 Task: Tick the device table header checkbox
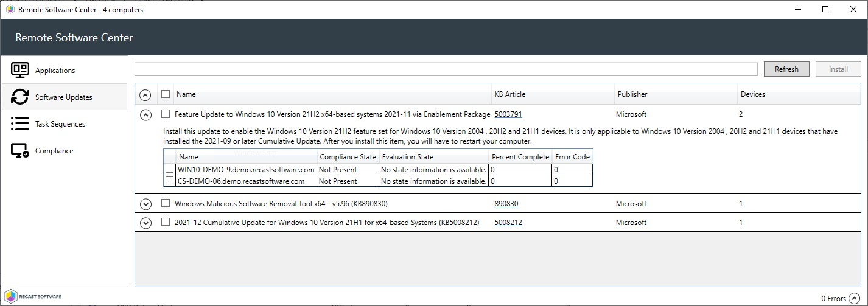[170, 156]
